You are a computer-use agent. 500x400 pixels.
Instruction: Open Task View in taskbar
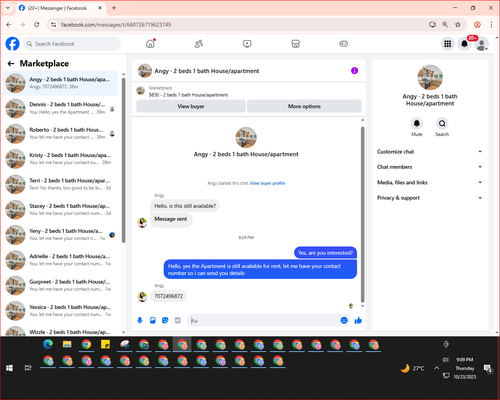(28, 368)
